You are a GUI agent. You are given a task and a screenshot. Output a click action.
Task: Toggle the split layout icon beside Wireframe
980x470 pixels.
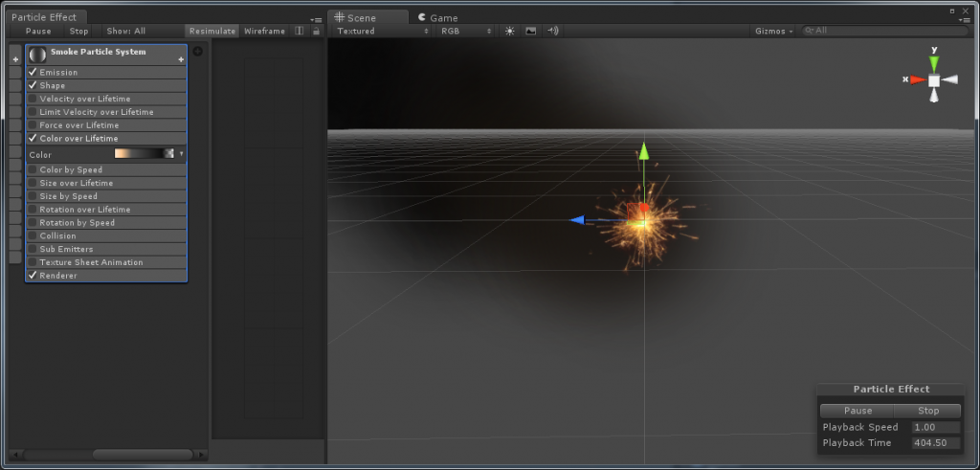coord(300,31)
